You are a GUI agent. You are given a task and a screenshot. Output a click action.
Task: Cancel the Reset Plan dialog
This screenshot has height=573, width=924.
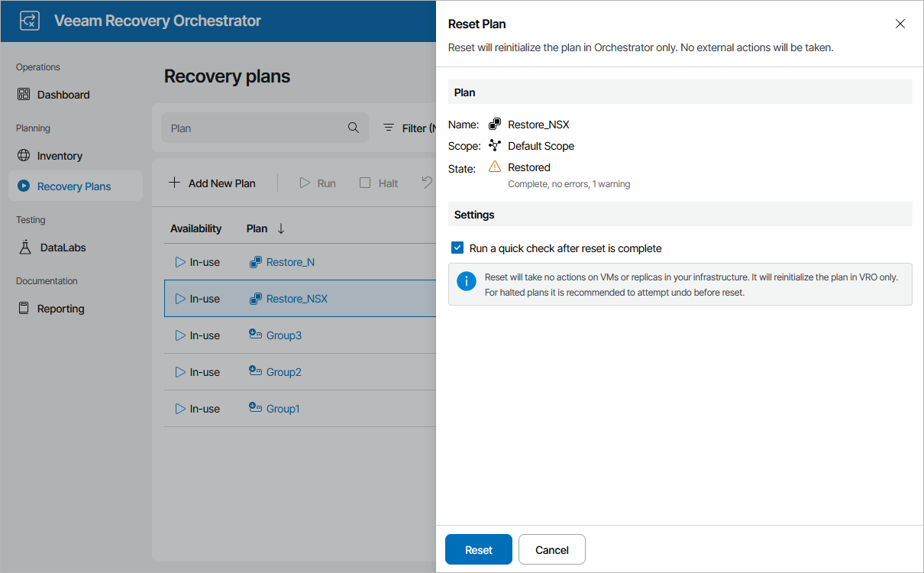(x=551, y=550)
